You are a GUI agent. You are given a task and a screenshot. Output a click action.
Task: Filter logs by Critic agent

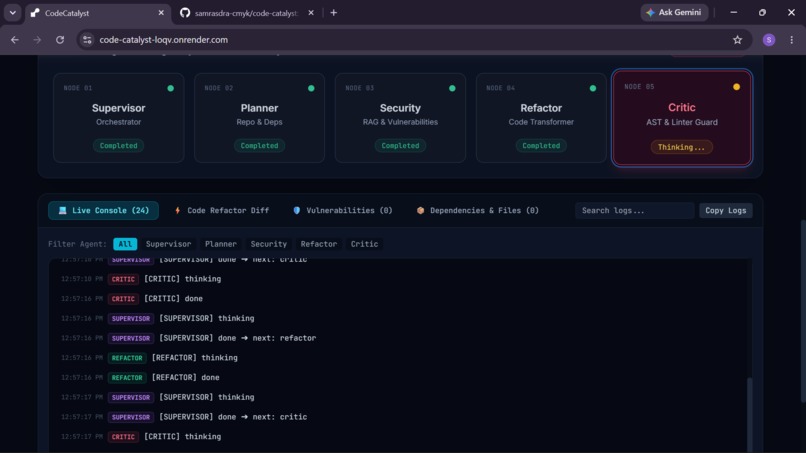[x=364, y=244]
